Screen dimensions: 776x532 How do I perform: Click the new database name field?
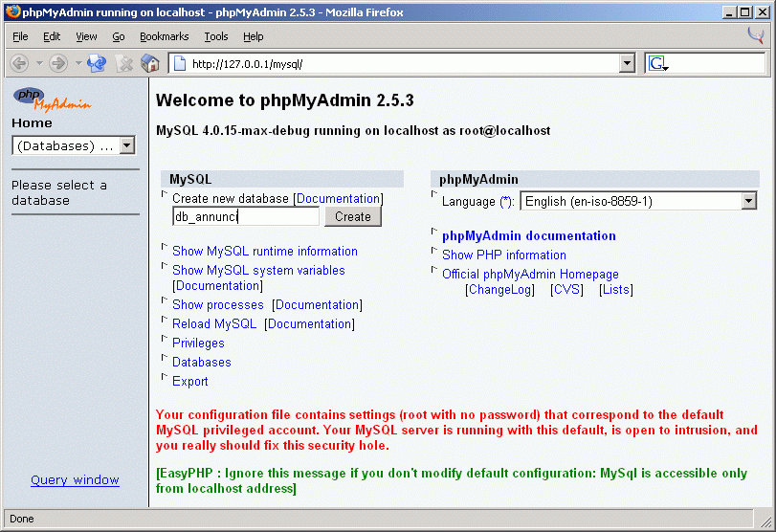coord(245,216)
